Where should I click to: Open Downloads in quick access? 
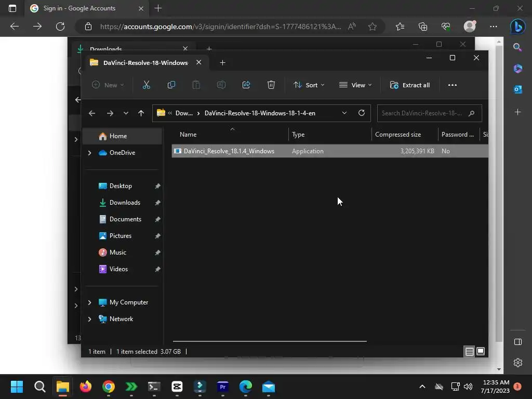click(x=125, y=203)
